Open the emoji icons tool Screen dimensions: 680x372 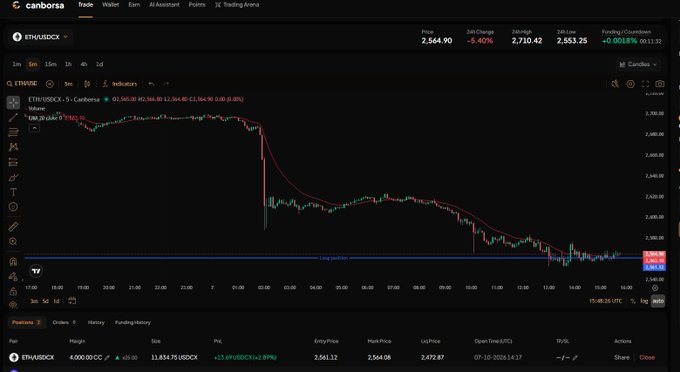tap(13, 207)
